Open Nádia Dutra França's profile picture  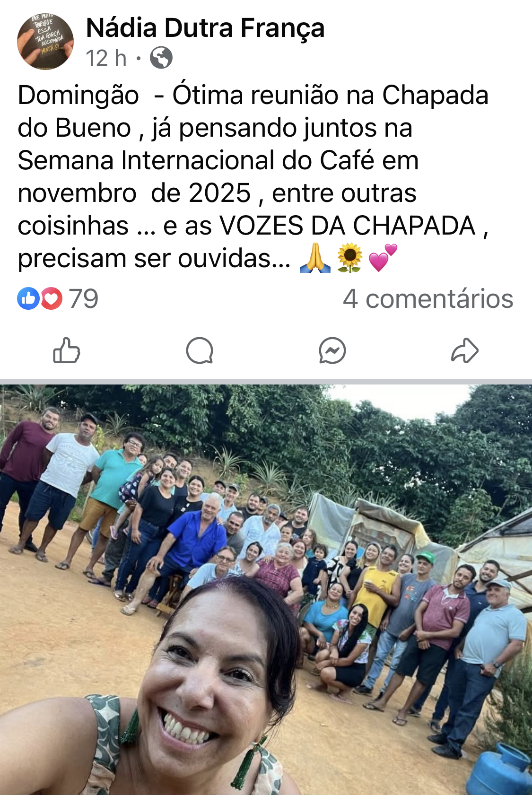(45, 42)
